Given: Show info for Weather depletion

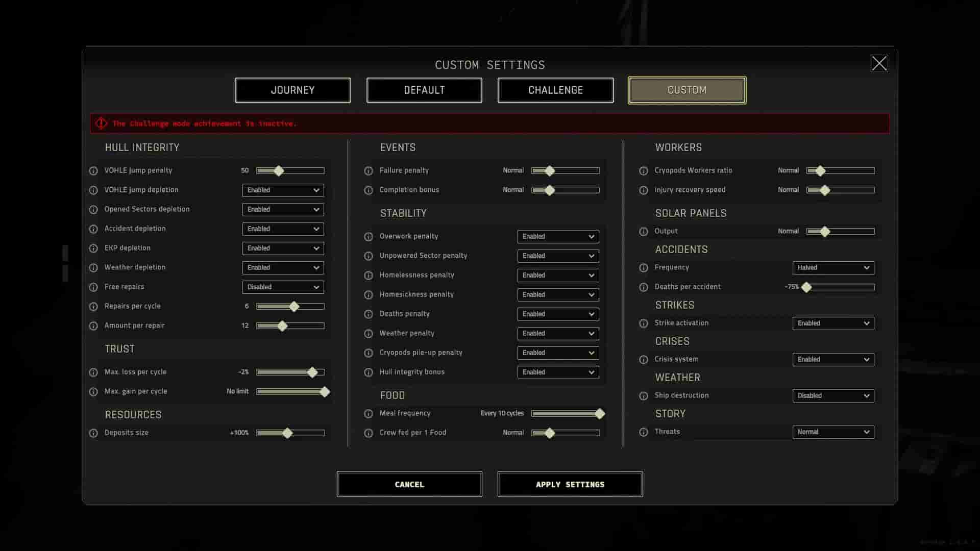Looking at the screenshot, I should 93,268.
